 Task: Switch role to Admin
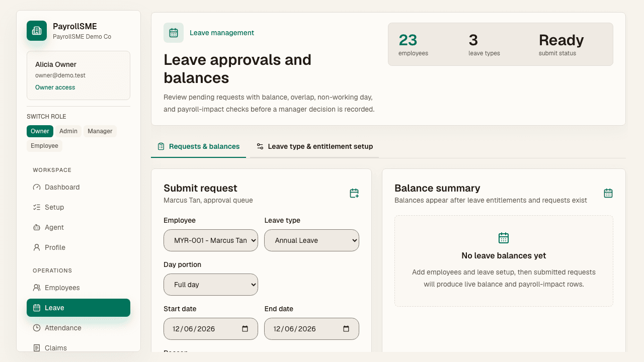(68, 131)
